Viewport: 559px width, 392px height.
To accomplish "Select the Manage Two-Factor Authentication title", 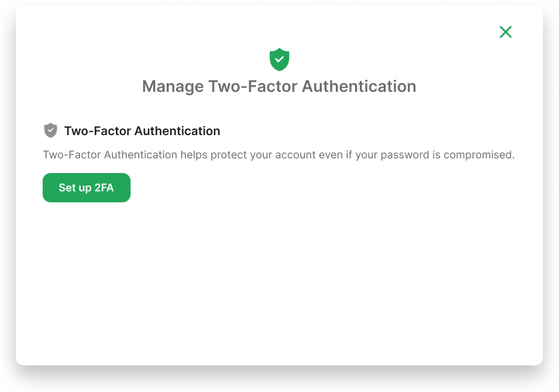I will point(279,87).
